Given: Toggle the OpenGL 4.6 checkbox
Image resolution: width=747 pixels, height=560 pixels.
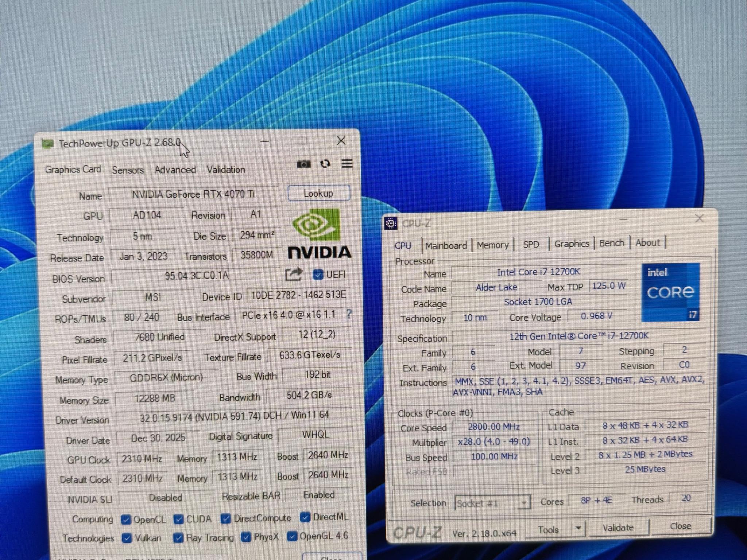Looking at the screenshot, I should click(292, 536).
